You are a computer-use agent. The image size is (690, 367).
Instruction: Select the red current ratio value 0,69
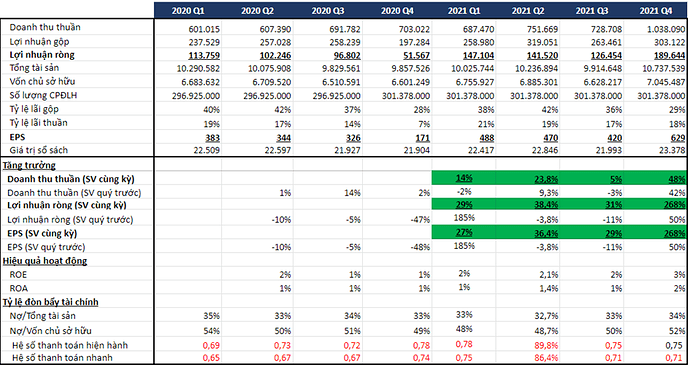coord(211,345)
